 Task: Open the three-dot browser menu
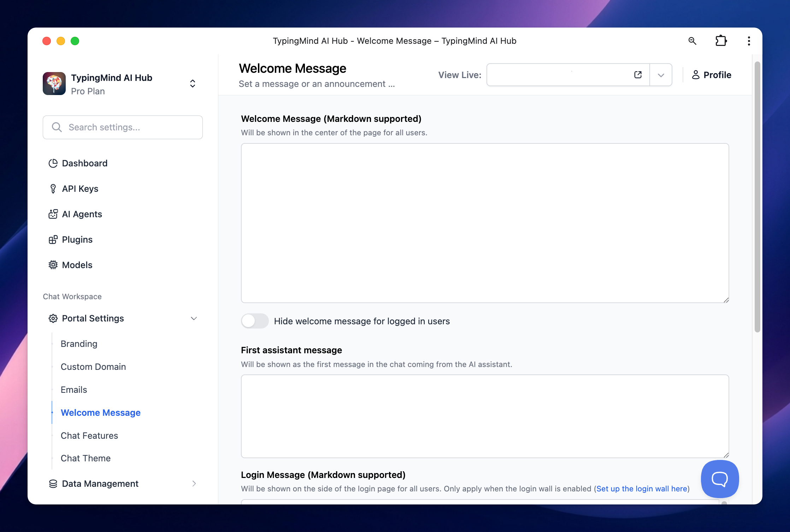[749, 41]
